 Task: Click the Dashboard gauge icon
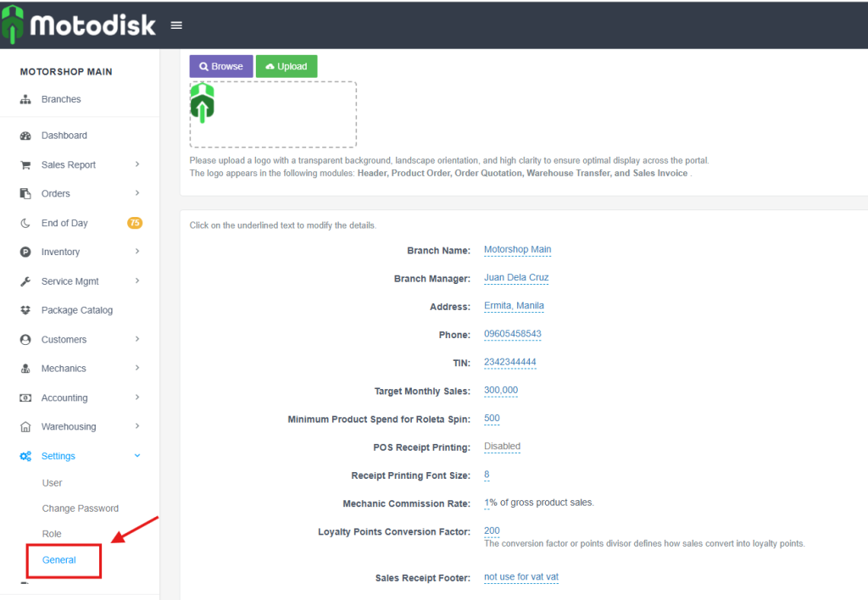pyautogui.click(x=25, y=136)
